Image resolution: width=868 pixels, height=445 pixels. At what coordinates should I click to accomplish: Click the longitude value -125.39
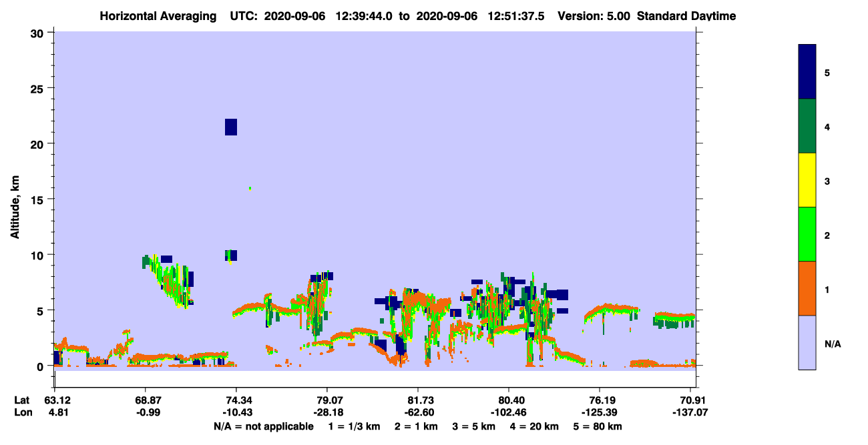coord(600,412)
